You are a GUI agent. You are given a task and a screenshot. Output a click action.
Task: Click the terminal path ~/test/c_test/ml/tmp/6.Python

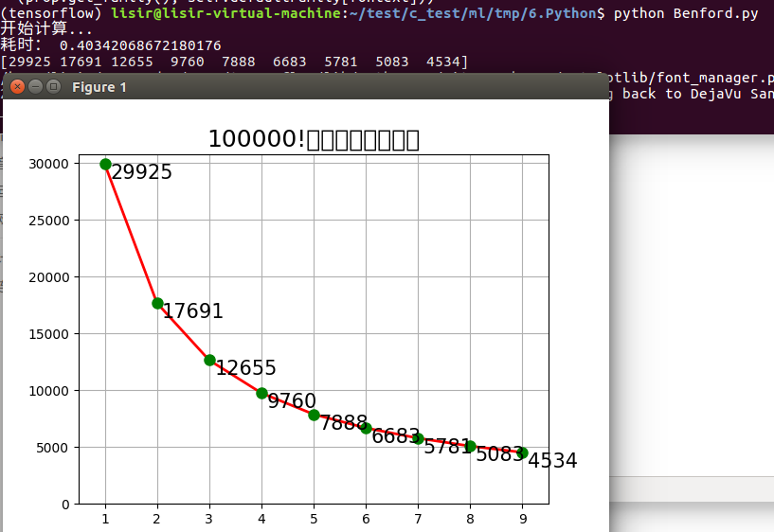[473, 13]
